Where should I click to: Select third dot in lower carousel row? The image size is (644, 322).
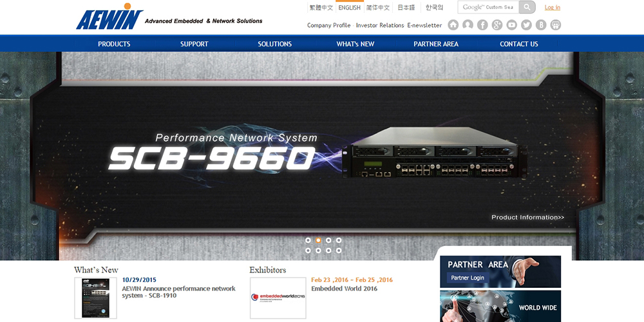pyautogui.click(x=328, y=250)
